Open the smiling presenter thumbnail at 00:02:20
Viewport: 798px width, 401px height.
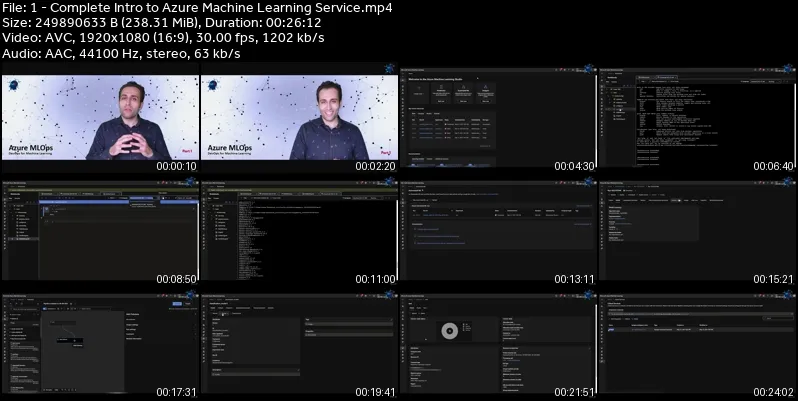299,118
